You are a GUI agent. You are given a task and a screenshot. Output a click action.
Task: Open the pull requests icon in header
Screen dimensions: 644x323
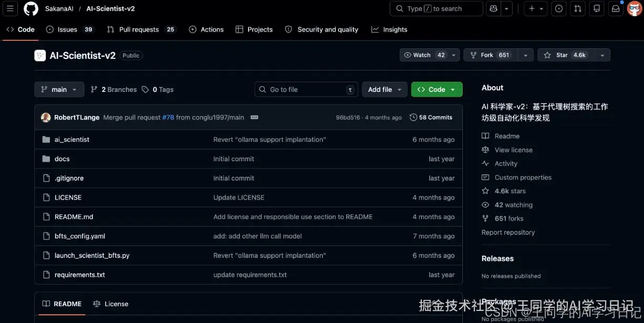[x=578, y=8]
